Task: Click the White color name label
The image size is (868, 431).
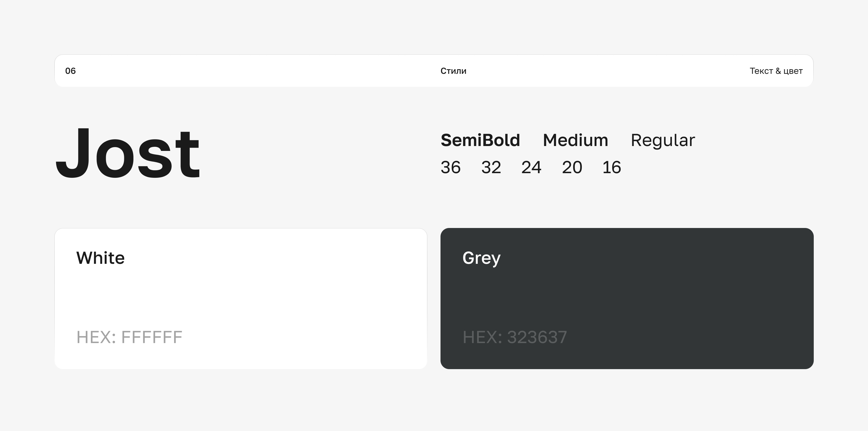Action: tap(100, 258)
